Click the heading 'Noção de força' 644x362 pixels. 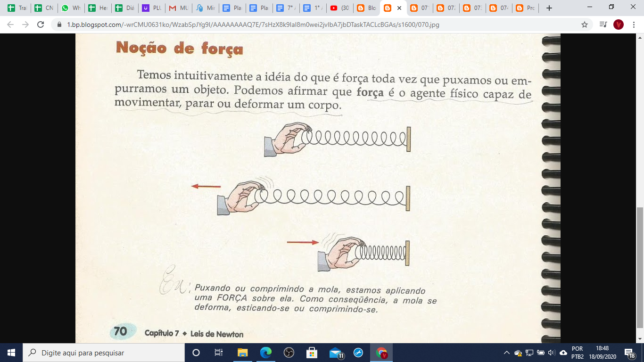click(179, 48)
